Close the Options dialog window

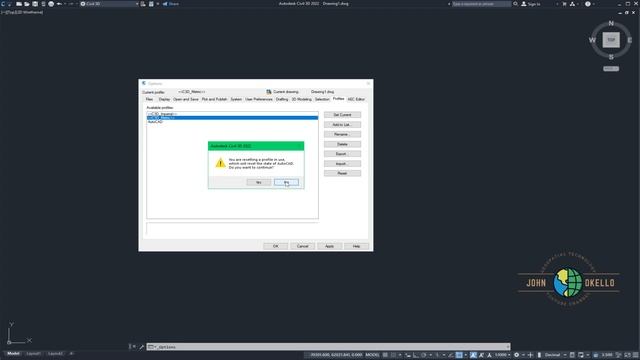pyautogui.click(x=368, y=83)
